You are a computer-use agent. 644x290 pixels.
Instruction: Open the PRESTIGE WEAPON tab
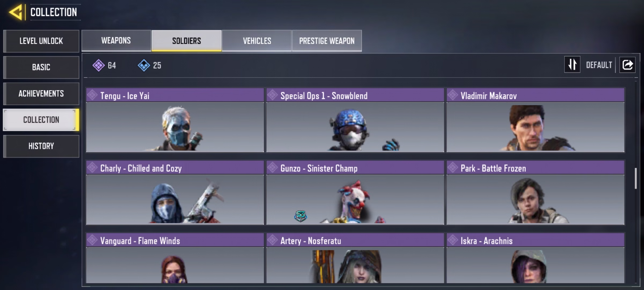tap(327, 41)
